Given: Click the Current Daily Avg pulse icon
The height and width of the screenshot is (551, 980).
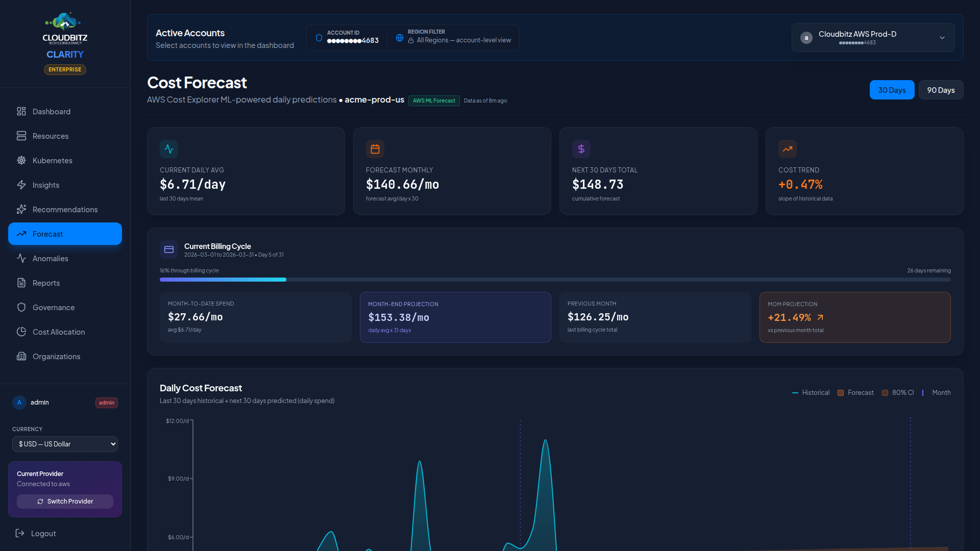Looking at the screenshot, I should (x=169, y=149).
